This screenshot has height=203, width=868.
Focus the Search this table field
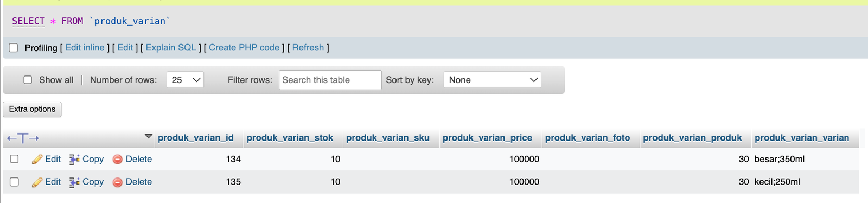330,80
